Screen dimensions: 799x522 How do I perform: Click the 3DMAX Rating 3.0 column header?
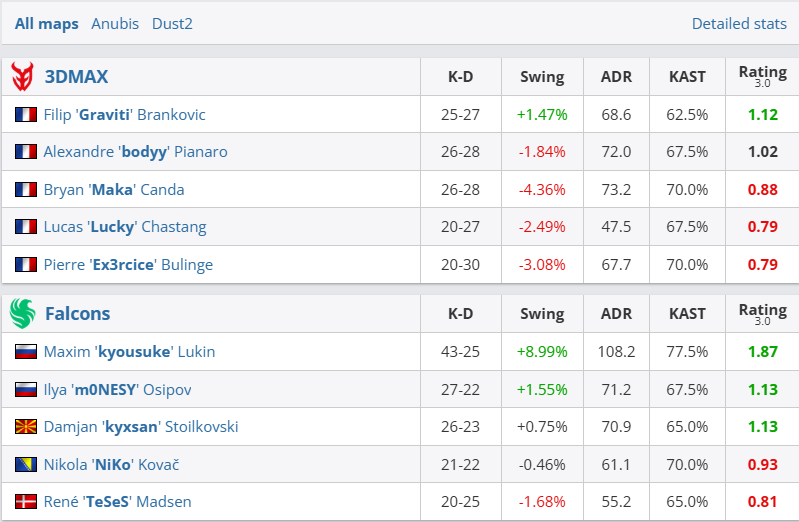[762, 76]
